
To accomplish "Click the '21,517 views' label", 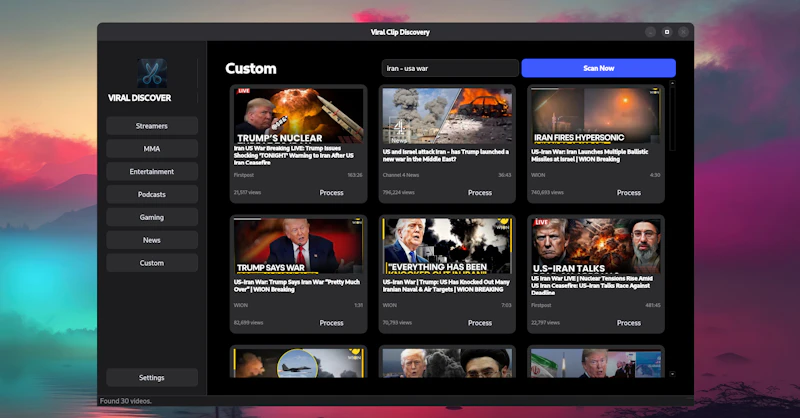I will [247, 192].
